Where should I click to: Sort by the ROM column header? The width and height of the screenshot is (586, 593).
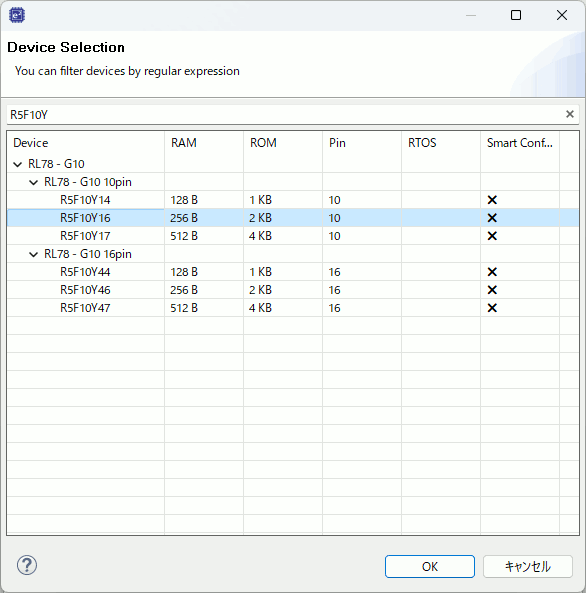283,143
